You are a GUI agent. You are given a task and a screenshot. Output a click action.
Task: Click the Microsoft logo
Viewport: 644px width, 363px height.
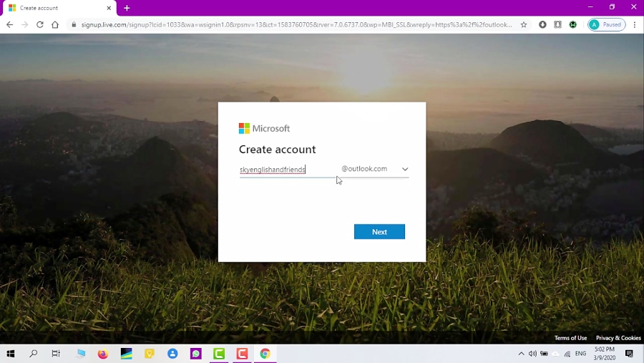point(265,128)
